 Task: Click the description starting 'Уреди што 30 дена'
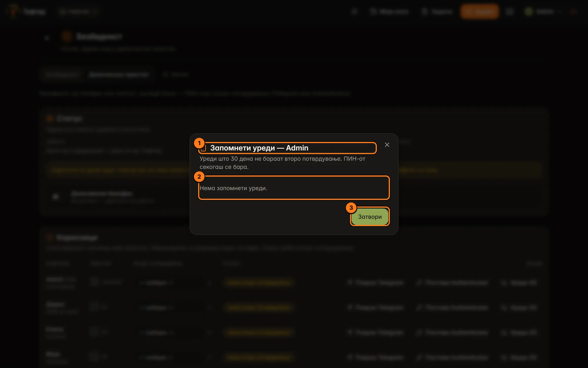point(283,163)
